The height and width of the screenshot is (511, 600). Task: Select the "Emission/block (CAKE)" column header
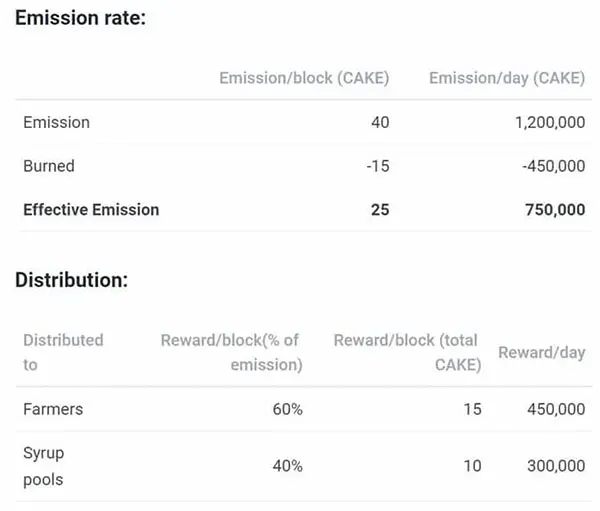point(304,78)
